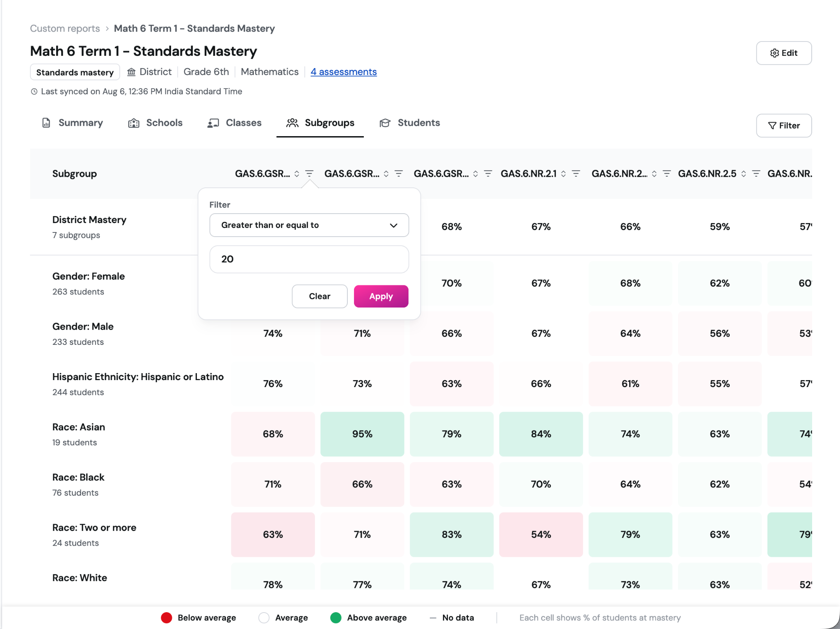Click sort arrows on third GAS.6.GSR column
The width and height of the screenshot is (840, 629).
(x=475, y=173)
